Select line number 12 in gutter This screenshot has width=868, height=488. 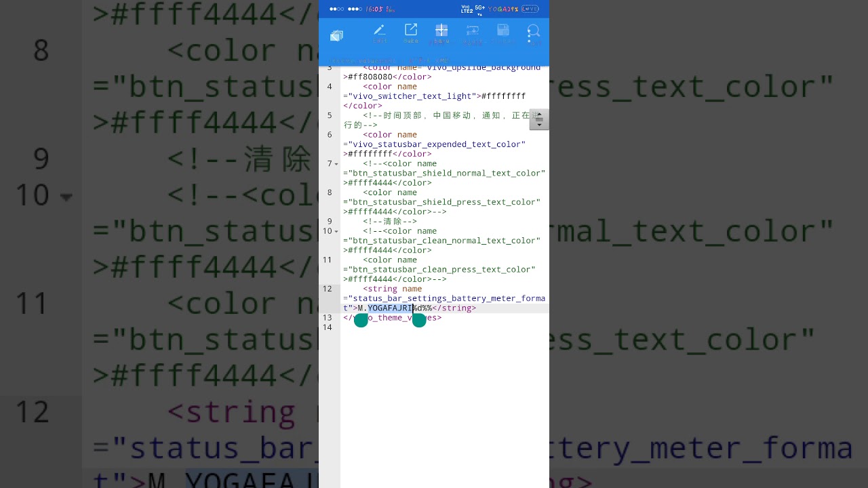pos(328,289)
